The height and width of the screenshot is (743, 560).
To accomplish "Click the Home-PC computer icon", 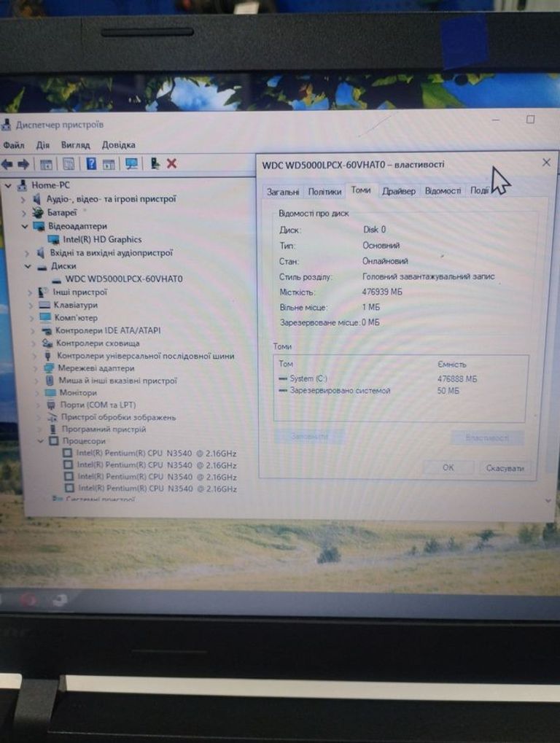I will click(x=23, y=186).
